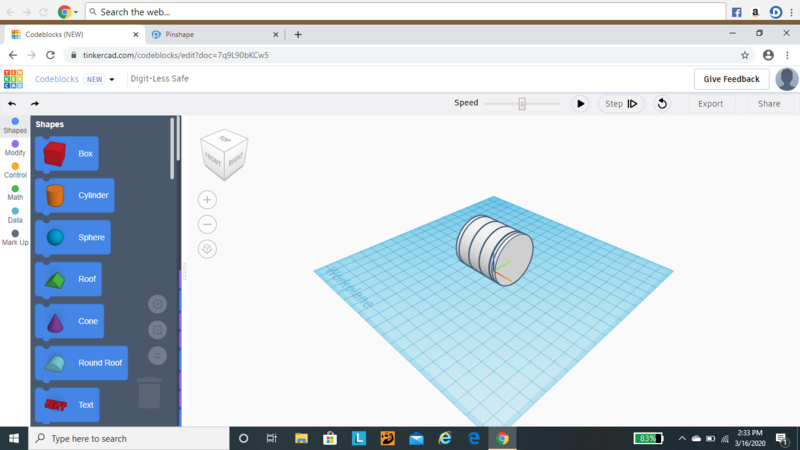800x450 pixels.
Task: Run the code with the Play button
Action: [x=580, y=104]
